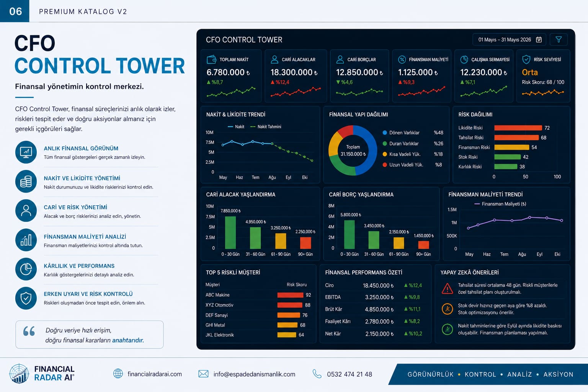Click the Nakit ve Likidite coins icon
Image resolution: width=588 pixels, height=392 pixels.
click(x=26, y=181)
